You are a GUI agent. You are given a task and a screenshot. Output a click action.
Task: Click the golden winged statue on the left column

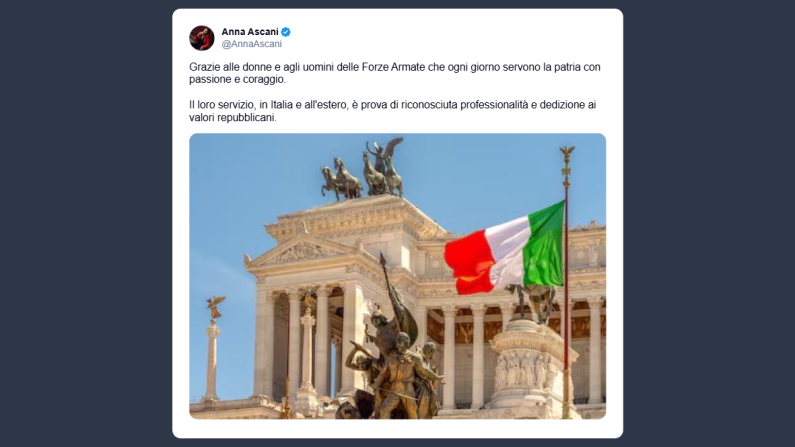click(x=215, y=307)
